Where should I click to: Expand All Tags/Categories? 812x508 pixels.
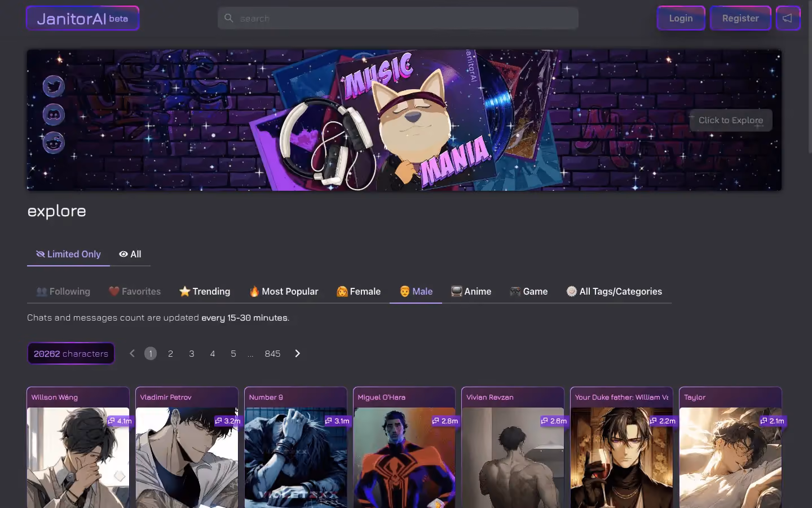point(614,291)
